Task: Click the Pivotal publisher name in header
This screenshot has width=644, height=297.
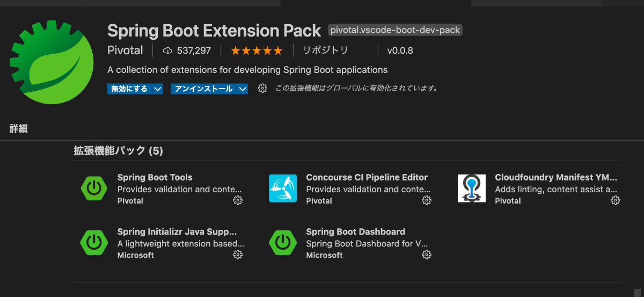Action: click(x=125, y=50)
